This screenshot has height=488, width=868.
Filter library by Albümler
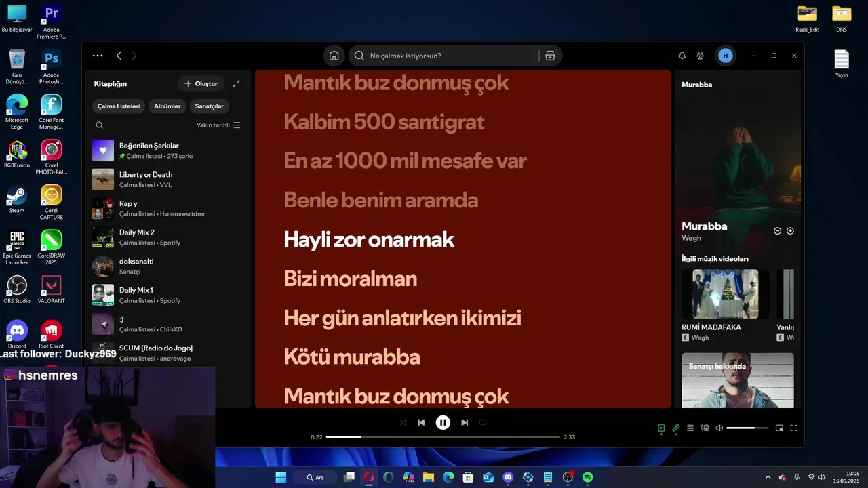click(167, 106)
